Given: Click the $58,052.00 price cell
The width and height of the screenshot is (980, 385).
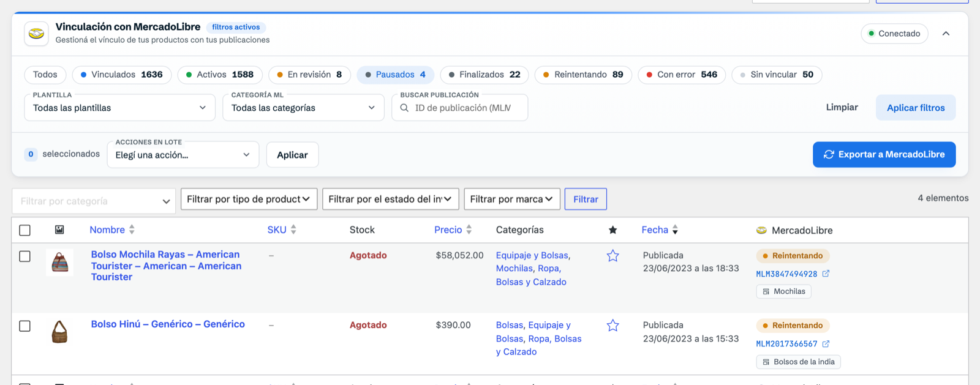Looking at the screenshot, I should click(x=459, y=255).
